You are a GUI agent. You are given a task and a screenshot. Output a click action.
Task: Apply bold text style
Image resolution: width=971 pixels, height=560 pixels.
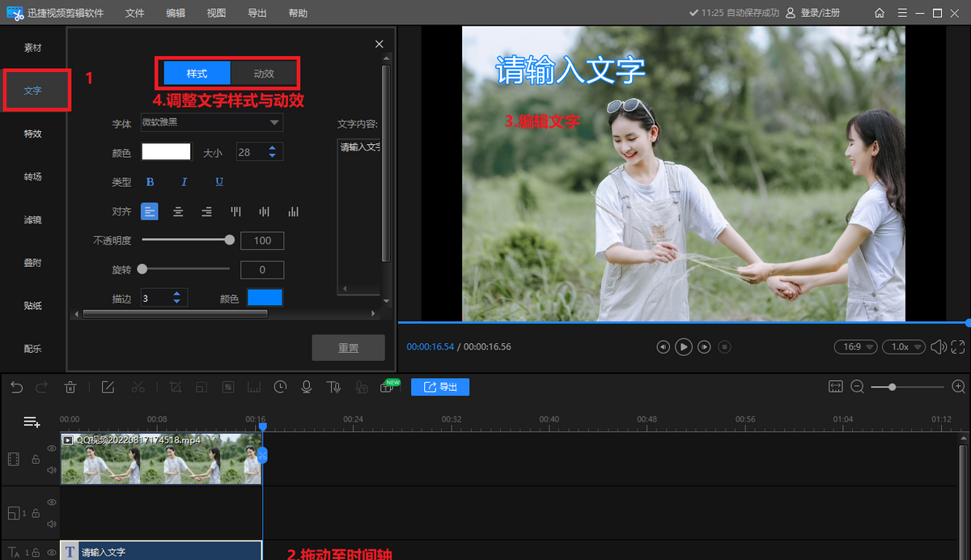click(150, 182)
